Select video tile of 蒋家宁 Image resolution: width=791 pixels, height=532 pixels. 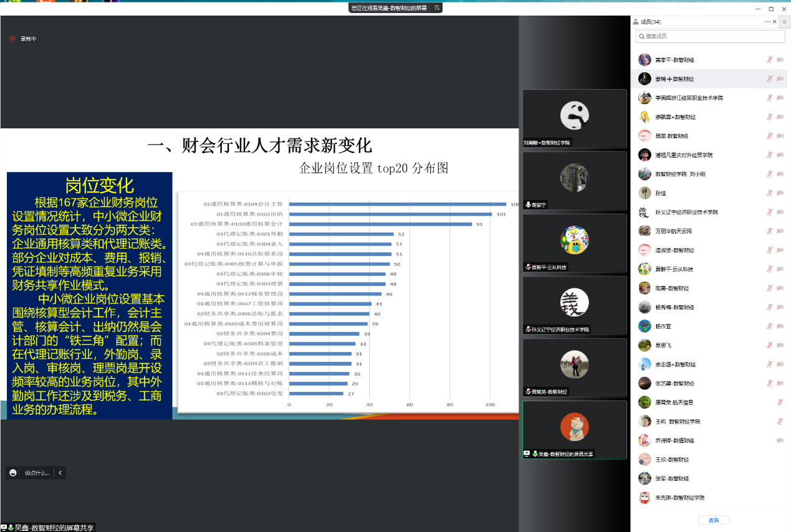tap(574, 180)
